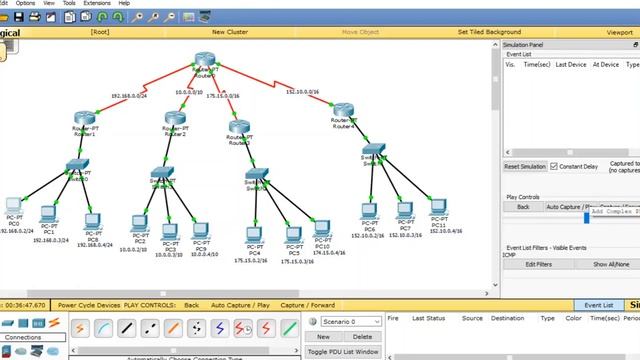This screenshot has height=360, width=640.
Task: Click the Zoom Out magnifier icon
Action: [x=169, y=17]
